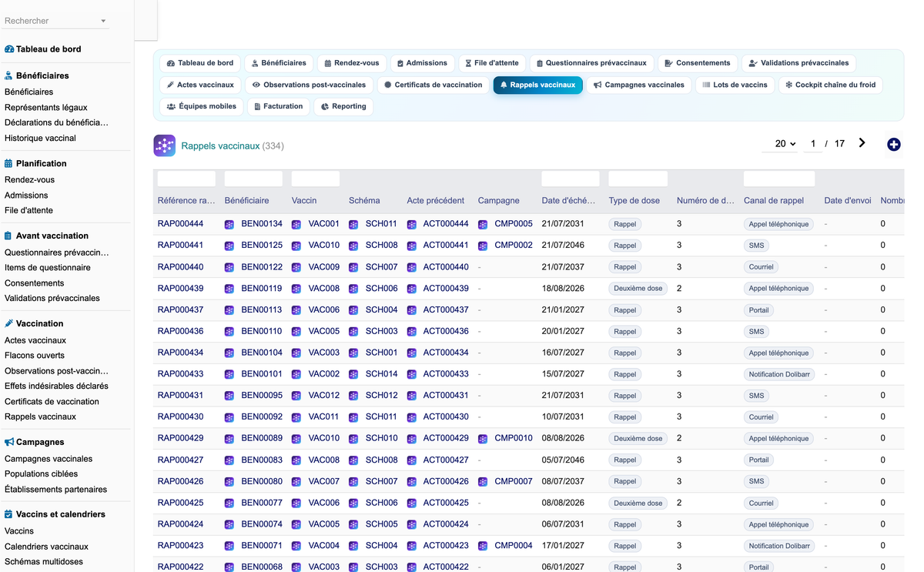The height and width of the screenshot is (572, 924).
Task: Open Équipes mobiles tab
Action: pyautogui.click(x=202, y=106)
